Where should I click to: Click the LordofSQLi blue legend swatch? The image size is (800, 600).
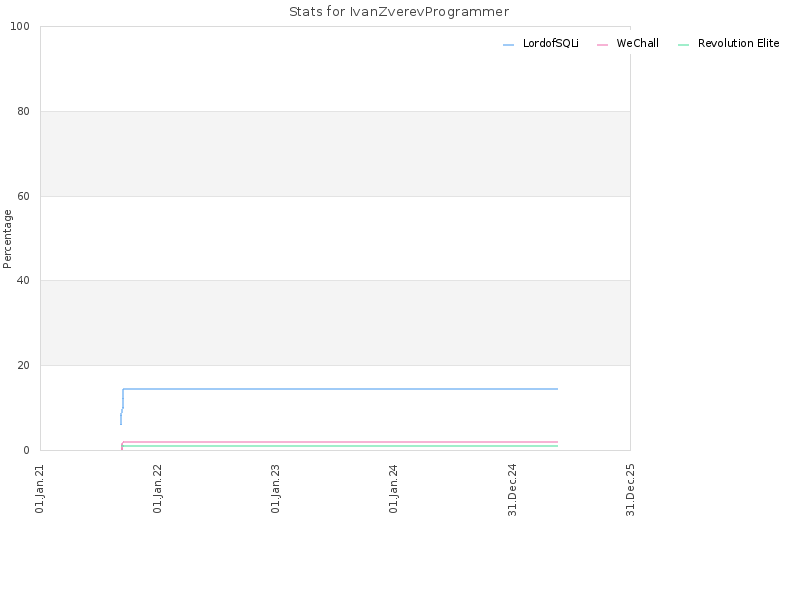coord(508,45)
